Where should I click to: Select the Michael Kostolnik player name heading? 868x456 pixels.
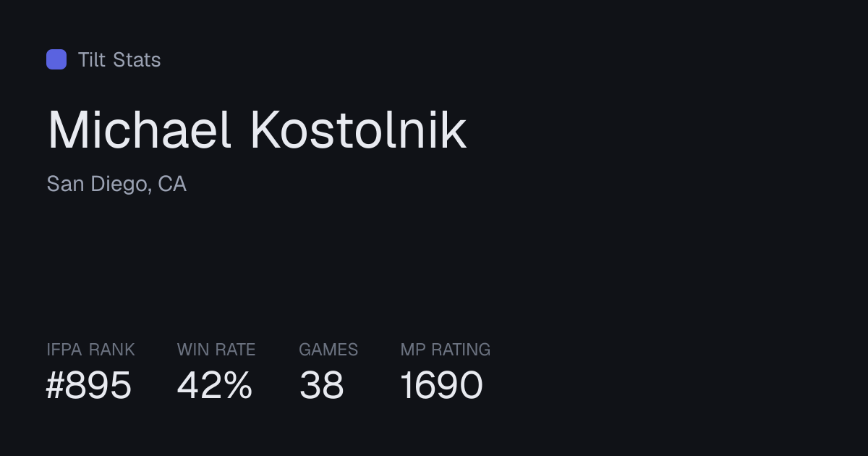(x=257, y=130)
